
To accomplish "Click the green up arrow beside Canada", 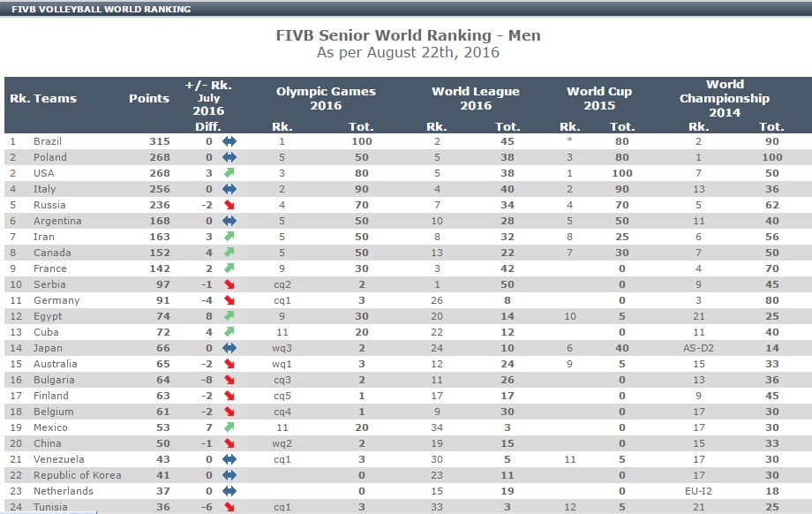I will pyautogui.click(x=229, y=253).
